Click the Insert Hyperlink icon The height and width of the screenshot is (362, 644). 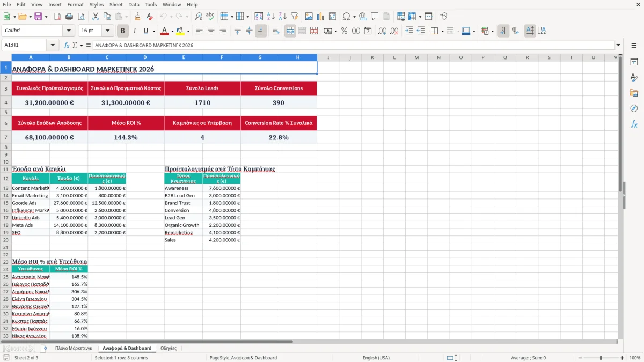[363, 17]
